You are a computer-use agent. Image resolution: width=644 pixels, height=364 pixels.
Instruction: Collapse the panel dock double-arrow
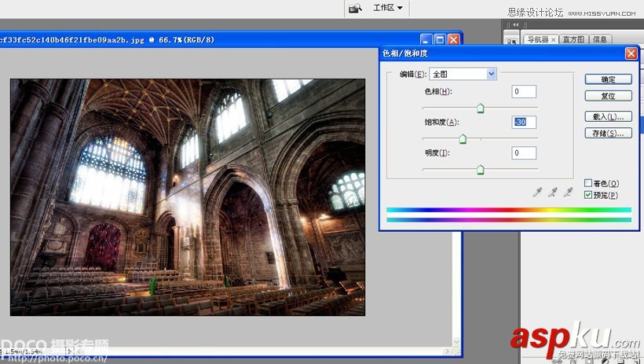click(x=515, y=24)
